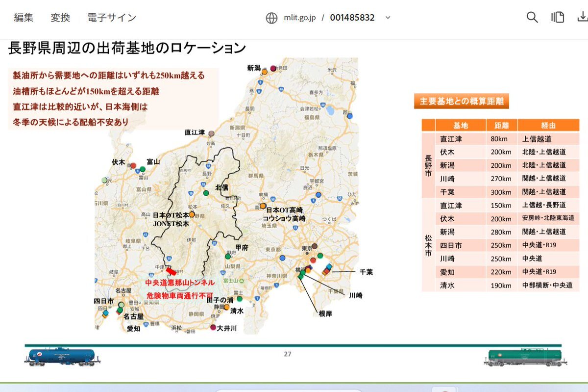Click the green 北信 marker on map
This screenshot has height=392, width=588.
206,193
